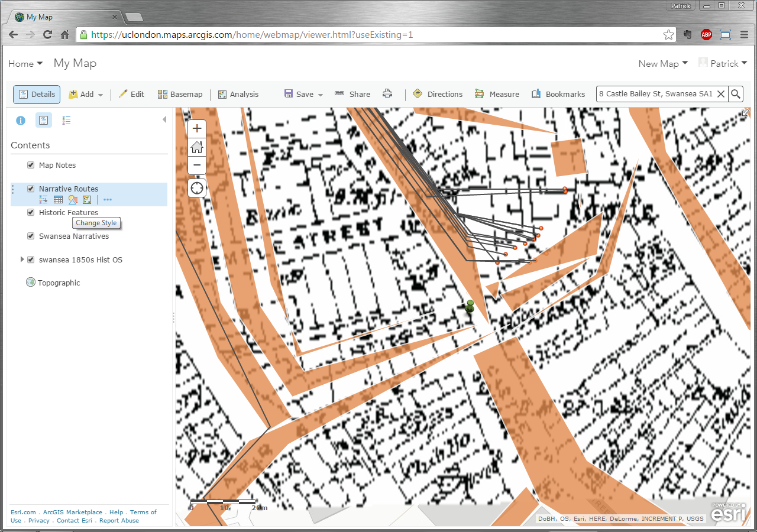Click the Perform Analysis icon under Narrative Routes
The image size is (757, 532).
coord(87,200)
